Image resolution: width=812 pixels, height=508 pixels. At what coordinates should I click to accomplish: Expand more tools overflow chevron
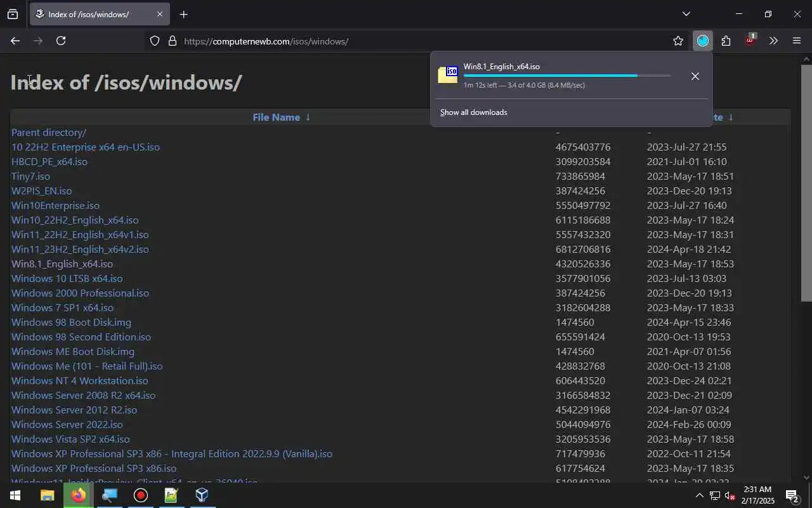773,41
